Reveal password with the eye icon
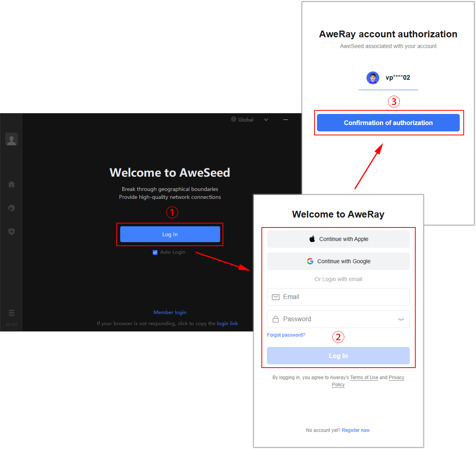This screenshot has height=449, width=476. point(401,319)
